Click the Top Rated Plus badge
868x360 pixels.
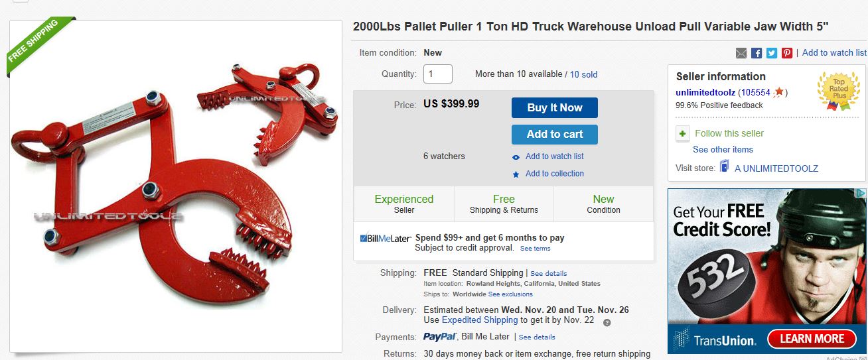click(838, 91)
